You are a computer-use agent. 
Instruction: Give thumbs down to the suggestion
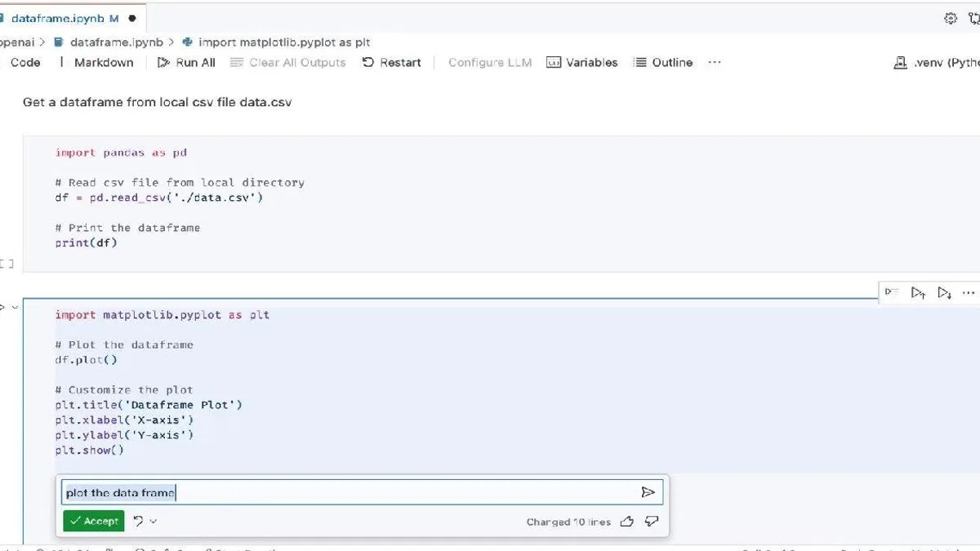pyautogui.click(x=652, y=521)
